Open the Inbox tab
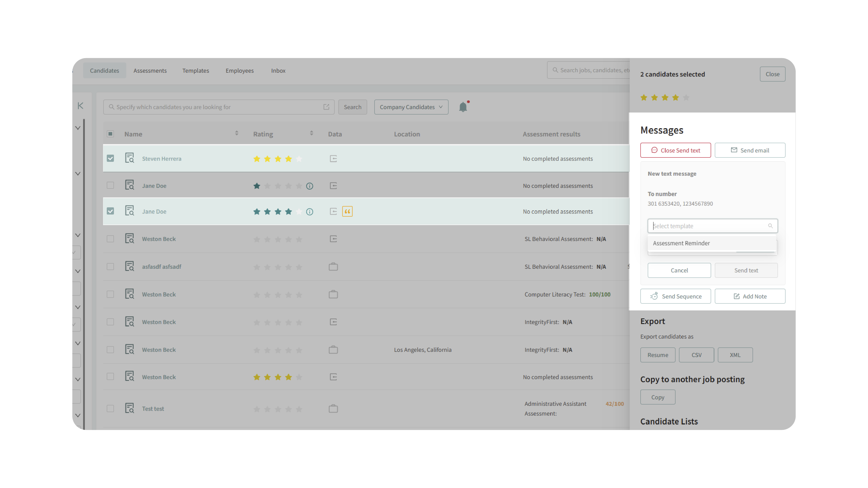Image resolution: width=868 pixels, height=488 pixels. pos(278,70)
